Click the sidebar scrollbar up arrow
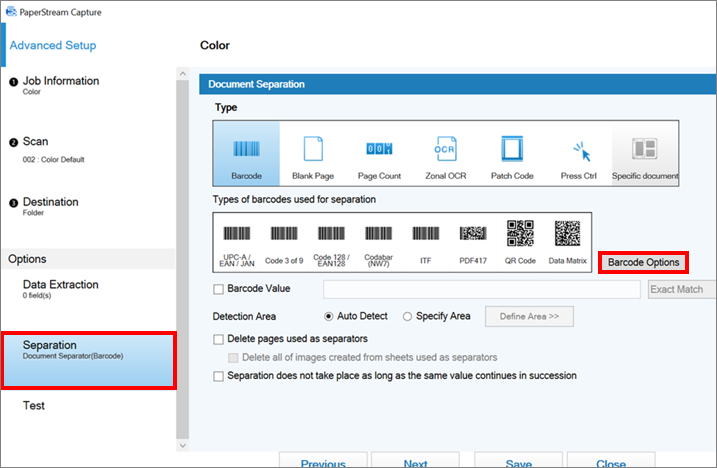Screen dimensions: 717x468 click(x=182, y=74)
